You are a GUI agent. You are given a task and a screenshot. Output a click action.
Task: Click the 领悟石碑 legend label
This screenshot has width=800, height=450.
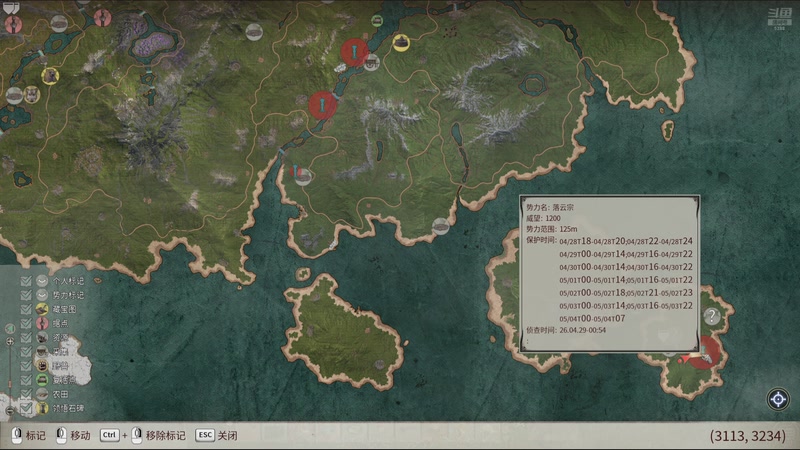click(68, 408)
